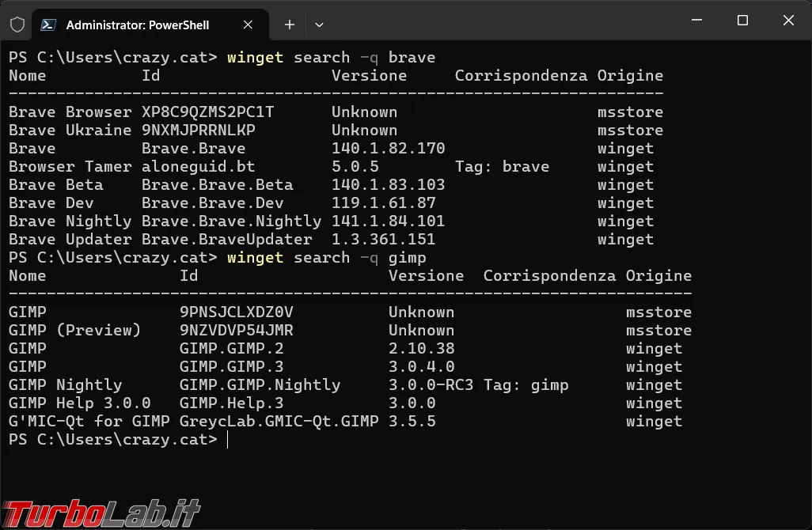812x530 pixels.
Task: Click GIMP version '2.10.38'
Action: click(x=422, y=348)
